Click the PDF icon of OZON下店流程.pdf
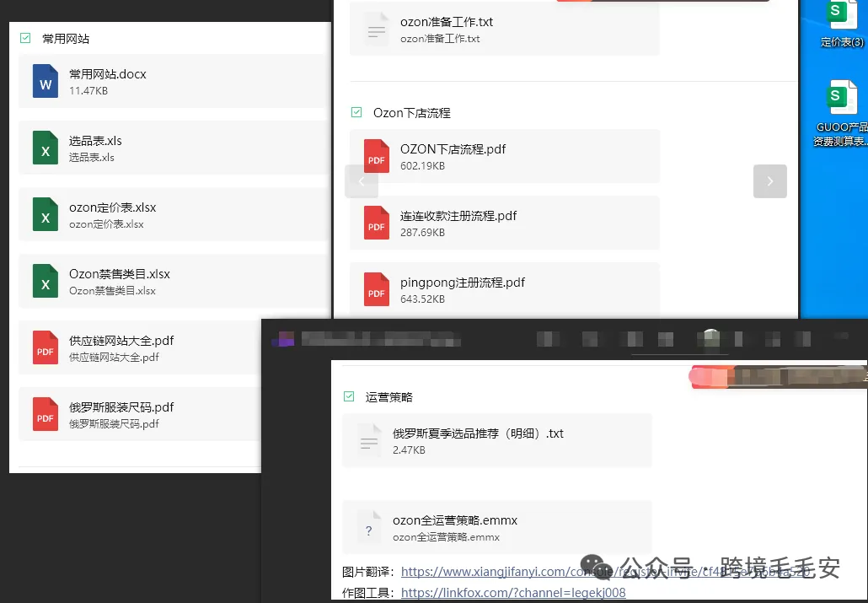This screenshot has width=868, height=603. 377,156
